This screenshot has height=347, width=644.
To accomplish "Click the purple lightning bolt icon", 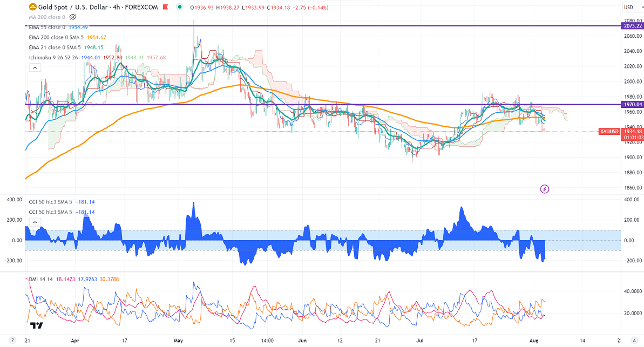I will pyautogui.click(x=545, y=189).
